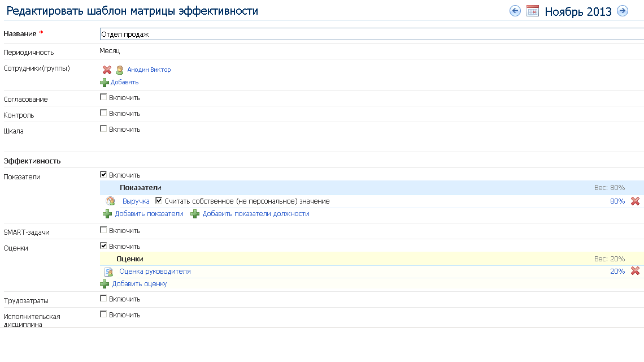Open the calendar date picker icon

click(532, 11)
